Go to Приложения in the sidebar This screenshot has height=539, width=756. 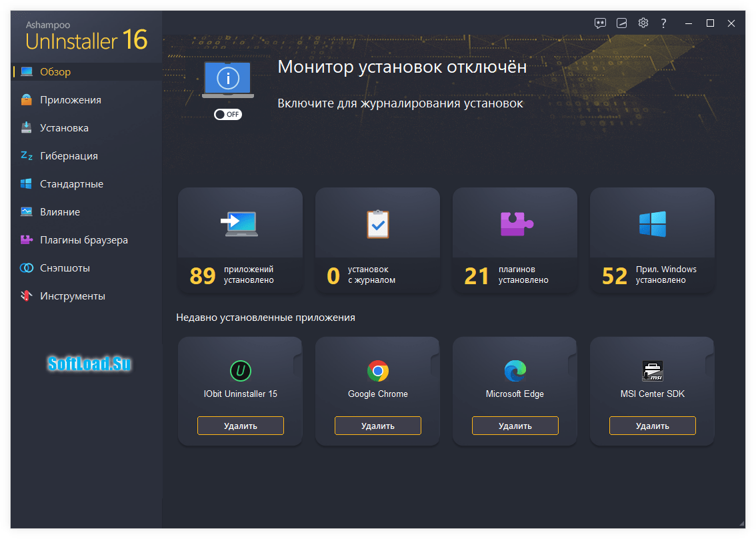86,100
